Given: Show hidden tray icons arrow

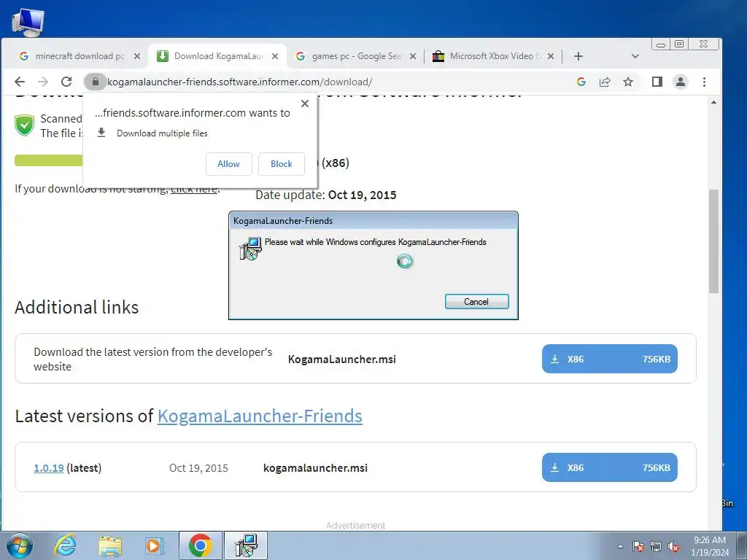Looking at the screenshot, I should click(x=620, y=546).
